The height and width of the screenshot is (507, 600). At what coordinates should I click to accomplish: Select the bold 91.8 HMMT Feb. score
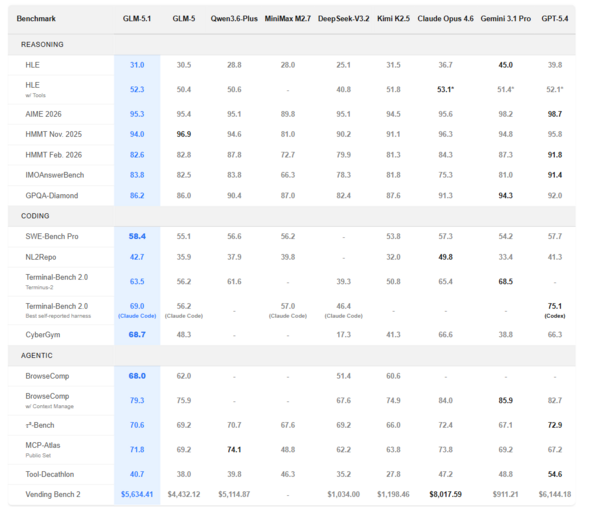pos(554,155)
